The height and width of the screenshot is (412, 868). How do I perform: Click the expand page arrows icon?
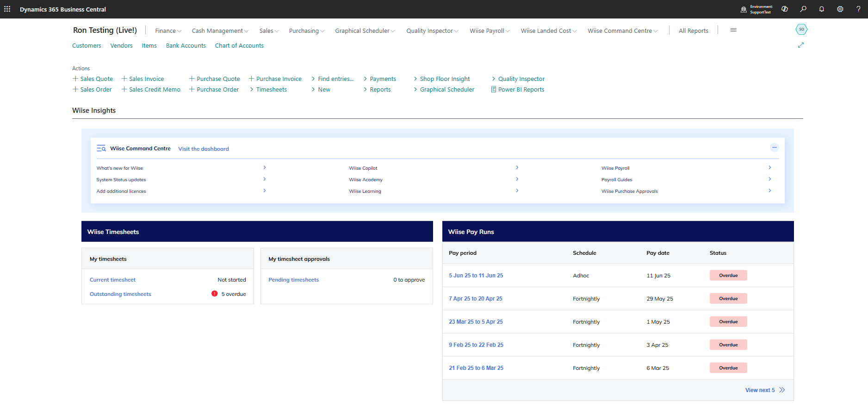coord(801,45)
